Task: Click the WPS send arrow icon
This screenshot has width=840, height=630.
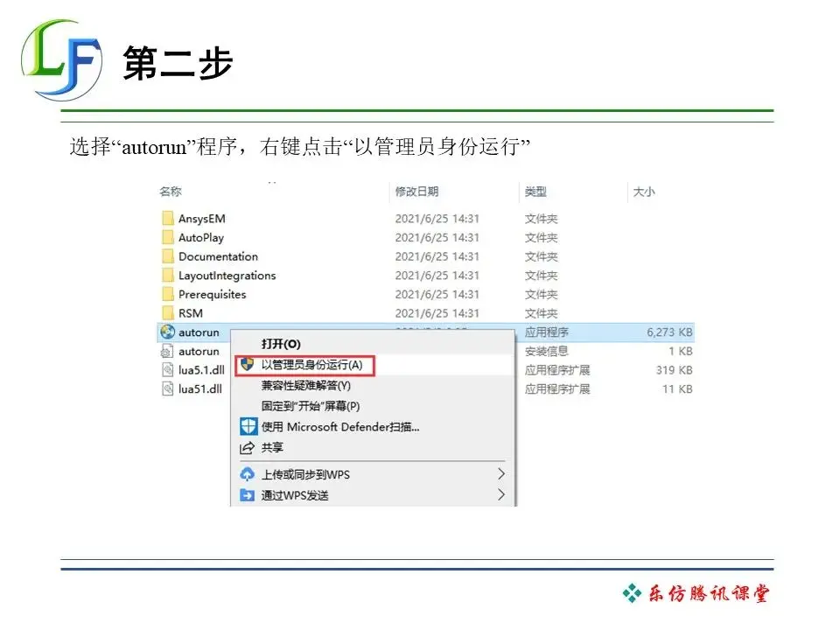Action: point(248,494)
